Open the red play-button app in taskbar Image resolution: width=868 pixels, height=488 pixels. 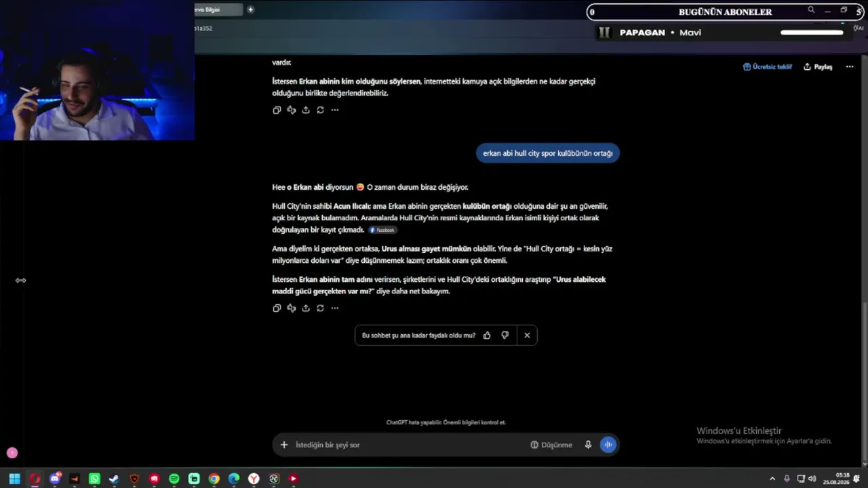coord(293,479)
